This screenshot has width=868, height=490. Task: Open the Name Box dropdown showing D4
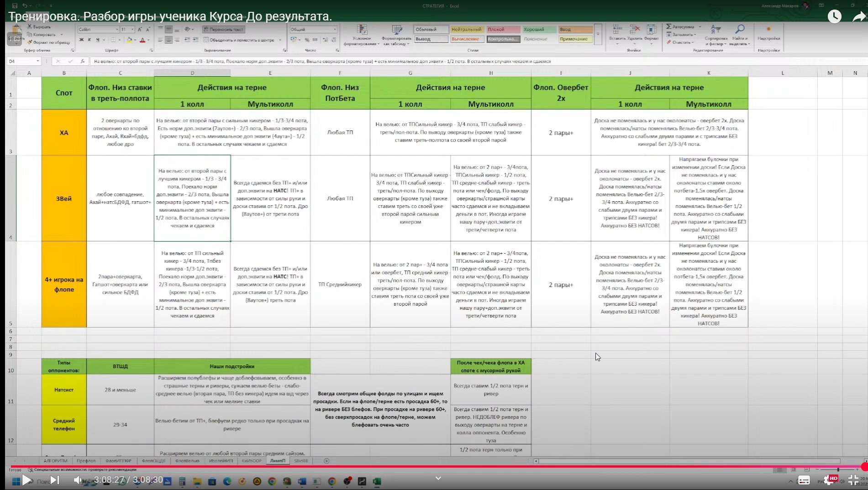click(37, 61)
